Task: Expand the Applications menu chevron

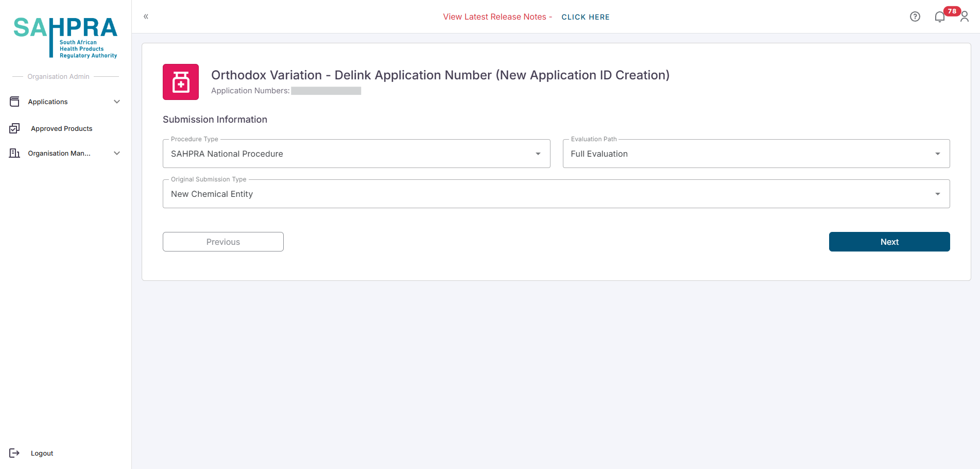Action: point(117,102)
